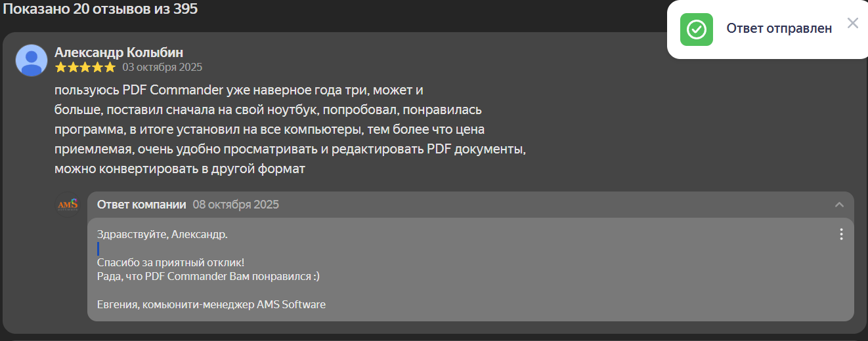Screen dimensions: 868x341
Task: Click the greeting line "Здравствуйте, Александр."
Action: coord(162,234)
